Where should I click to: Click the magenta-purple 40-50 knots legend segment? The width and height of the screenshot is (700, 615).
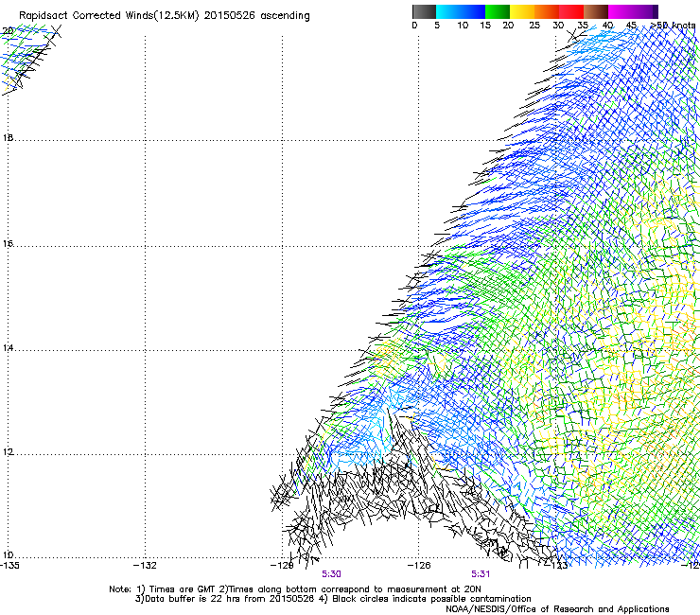coord(633,11)
